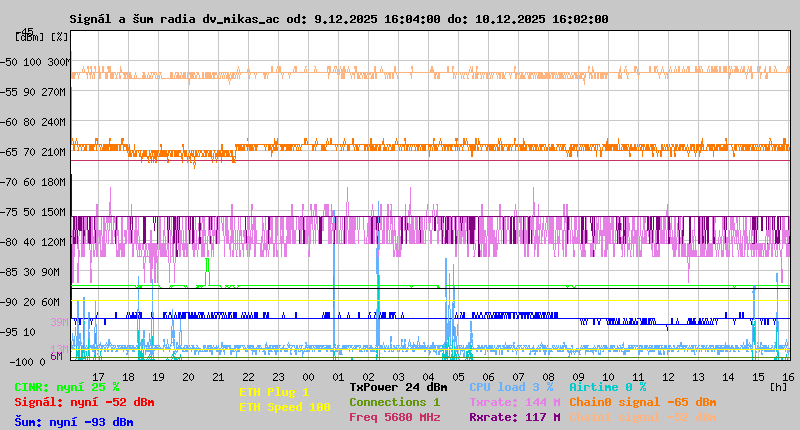Click hour '19' on the time axis
This screenshot has height=430, width=800.
tap(159, 377)
